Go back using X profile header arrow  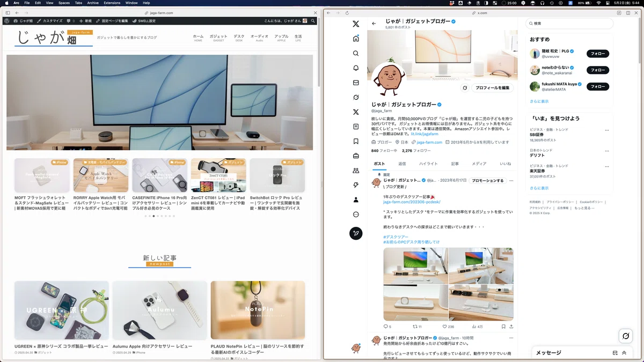coord(374,24)
